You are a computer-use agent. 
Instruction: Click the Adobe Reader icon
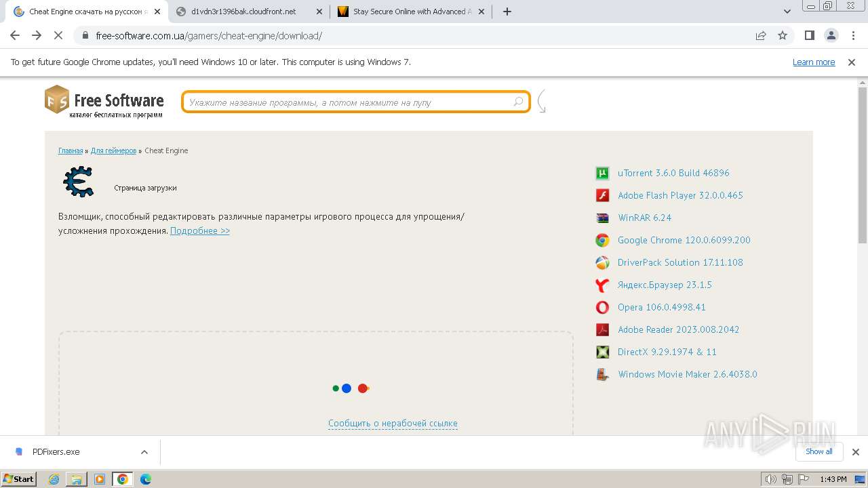tap(602, 329)
